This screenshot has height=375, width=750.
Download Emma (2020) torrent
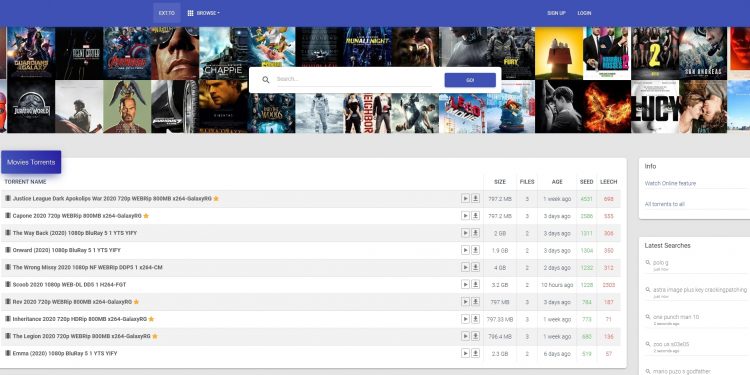click(x=475, y=353)
